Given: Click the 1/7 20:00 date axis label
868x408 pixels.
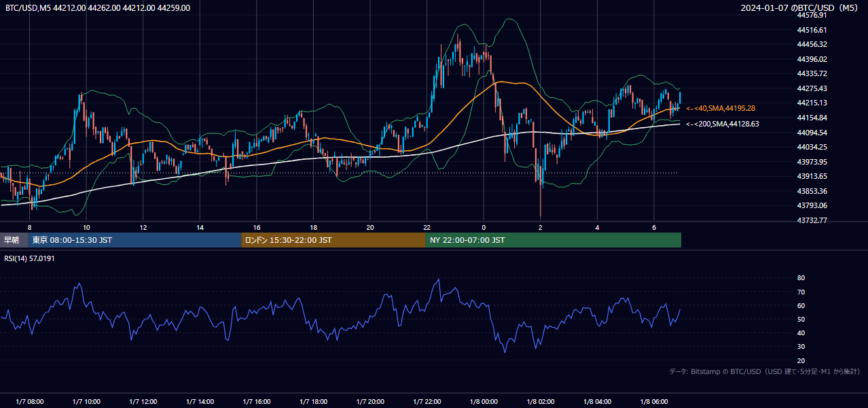Looking at the screenshot, I should coord(370,402).
